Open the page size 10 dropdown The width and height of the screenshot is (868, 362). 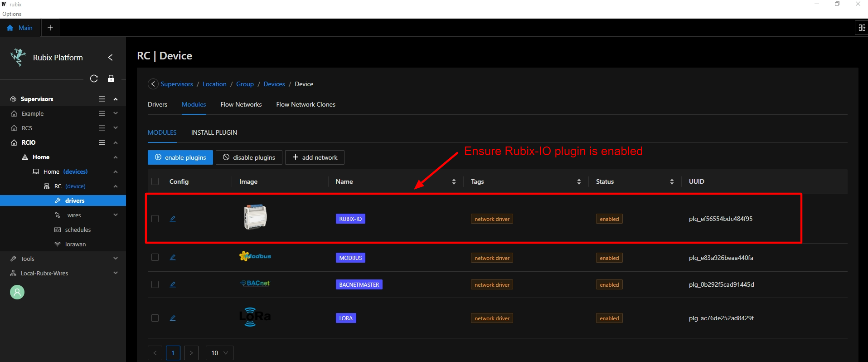[x=219, y=353]
